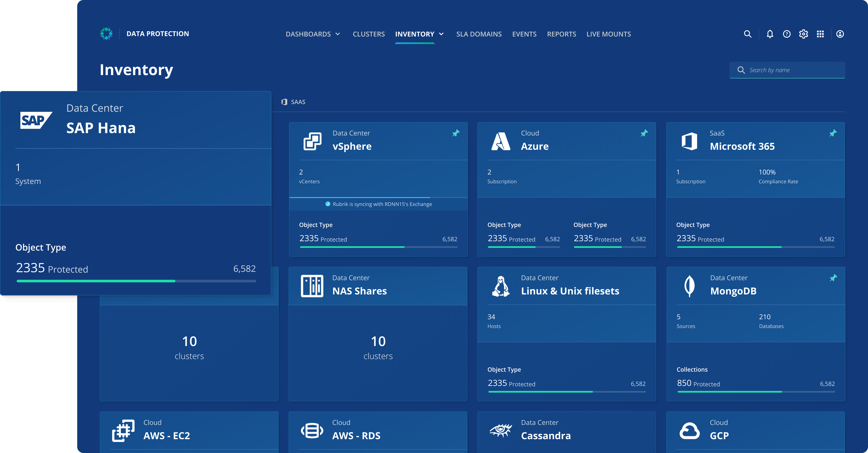The height and width of the screenshot is (453, 868).
Task: Open Microsoft 365 card title
Action: (x=742, y=147)
